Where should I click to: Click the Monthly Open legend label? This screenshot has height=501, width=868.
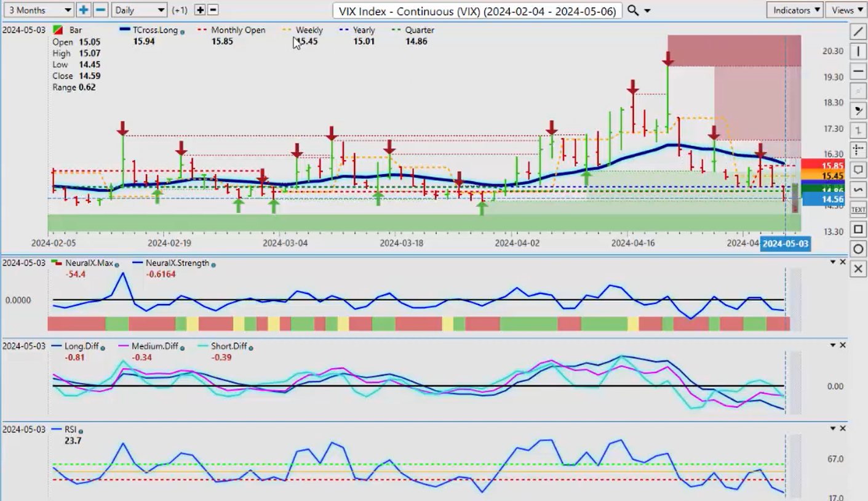pos(238,30)
